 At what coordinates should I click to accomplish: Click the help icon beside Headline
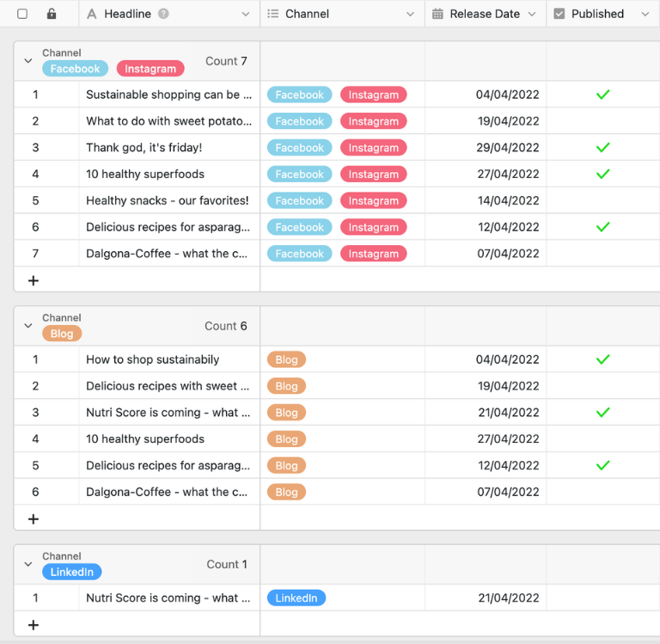[163, 14]
